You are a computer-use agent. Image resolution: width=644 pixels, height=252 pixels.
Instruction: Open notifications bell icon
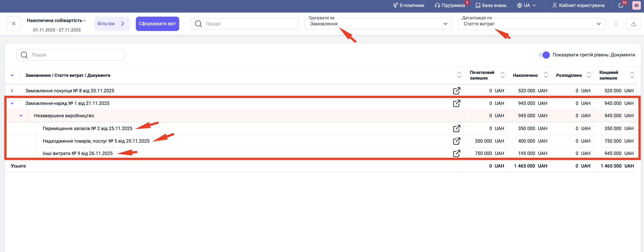(621, 5)
